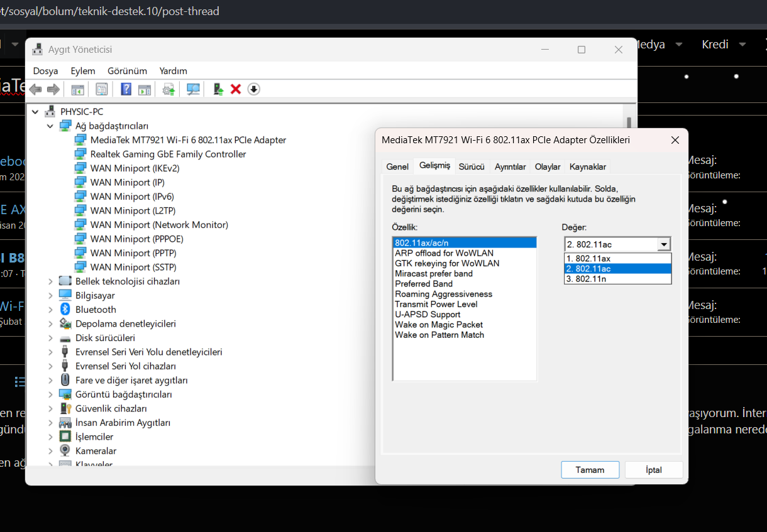Select Wake on Magic Packet property
This screenshot has height=532, width=767.
pyautogui.click(x=439, y=325)
